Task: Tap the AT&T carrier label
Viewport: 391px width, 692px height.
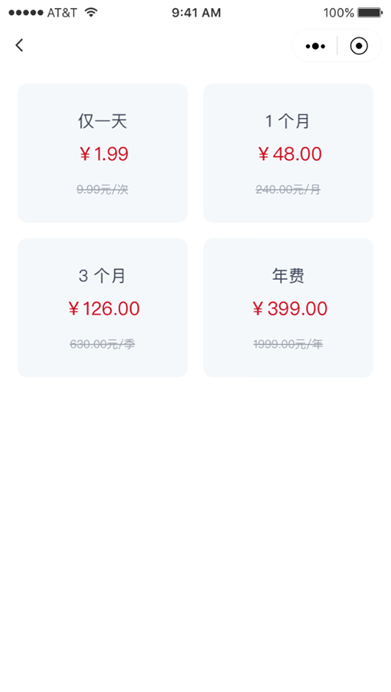Action: (x=62, y=13)
